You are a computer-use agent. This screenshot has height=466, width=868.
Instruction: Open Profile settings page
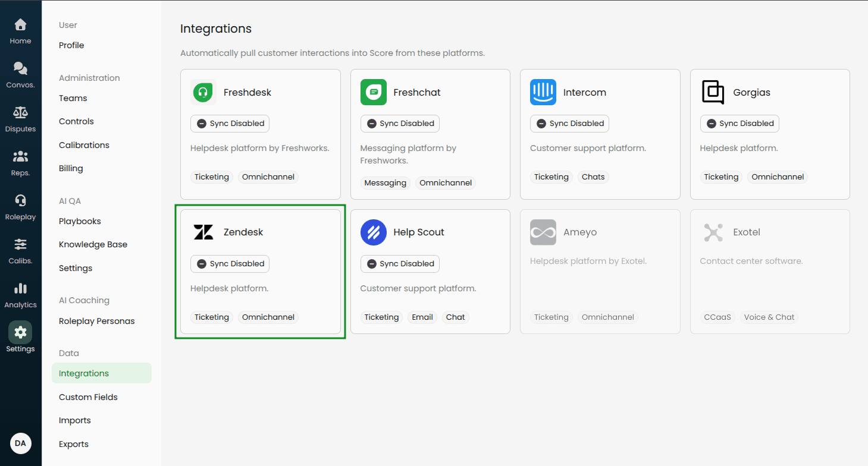71,45
